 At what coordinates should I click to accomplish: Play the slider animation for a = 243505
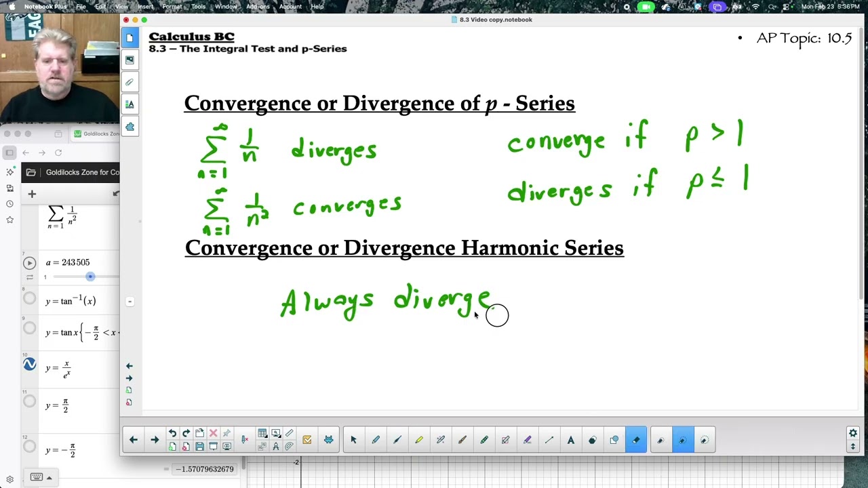tap(29, 263)
